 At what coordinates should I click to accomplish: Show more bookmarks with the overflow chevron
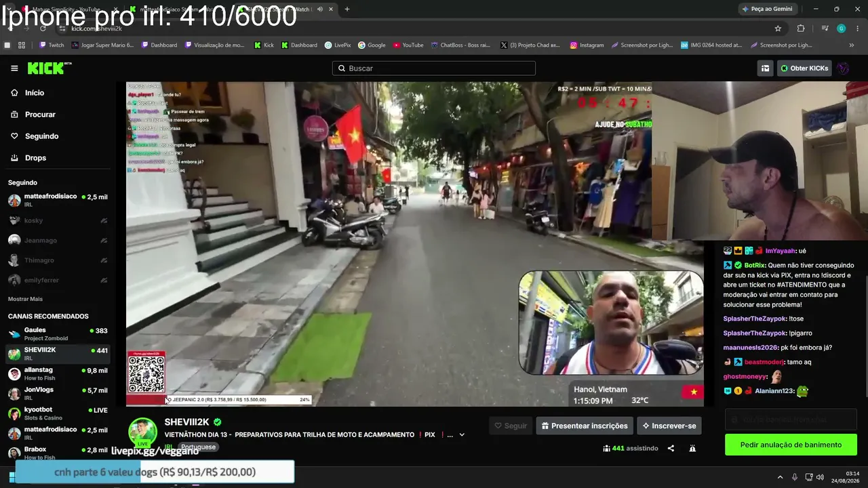pos(852,45)
